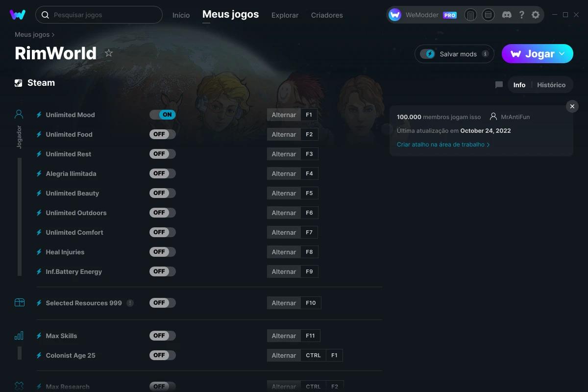Enable Unlimited Comfort toggle
The width and height of the screenshot is (588, 392).
tap(163, 232)
